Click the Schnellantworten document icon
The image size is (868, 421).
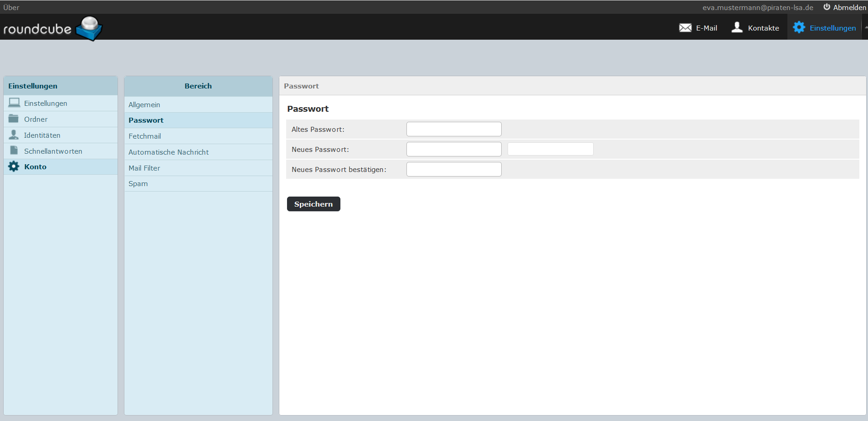(x=14, y=151)
